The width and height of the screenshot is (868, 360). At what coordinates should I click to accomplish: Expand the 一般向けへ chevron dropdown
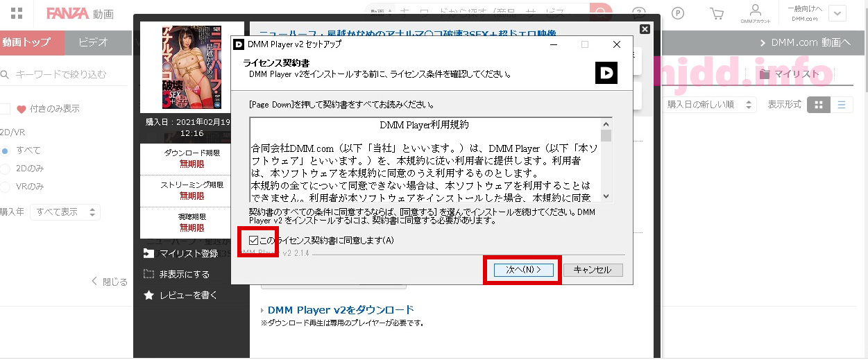click(837, 14)
